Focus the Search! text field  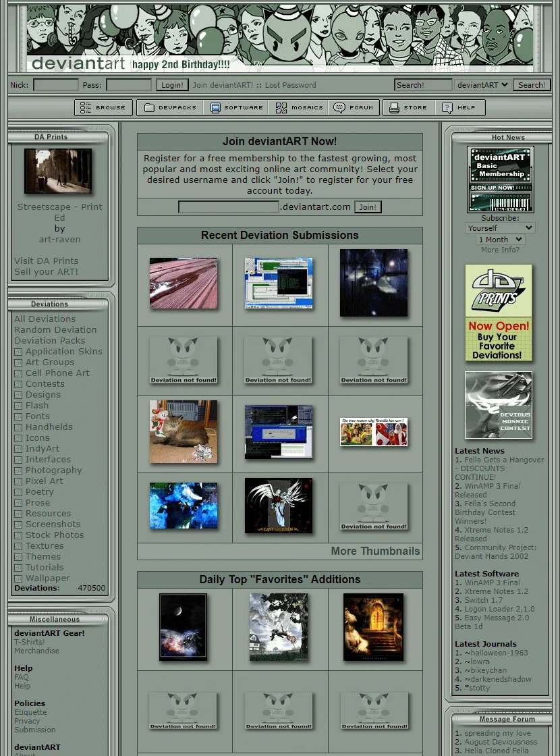(x=423, y=85)
